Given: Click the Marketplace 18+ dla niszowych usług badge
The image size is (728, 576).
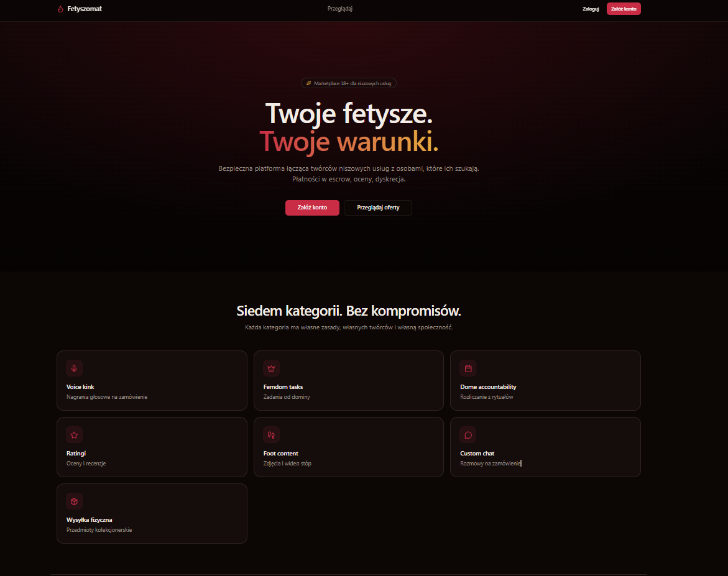Looking at the screenshot, I should click(349, 83).
